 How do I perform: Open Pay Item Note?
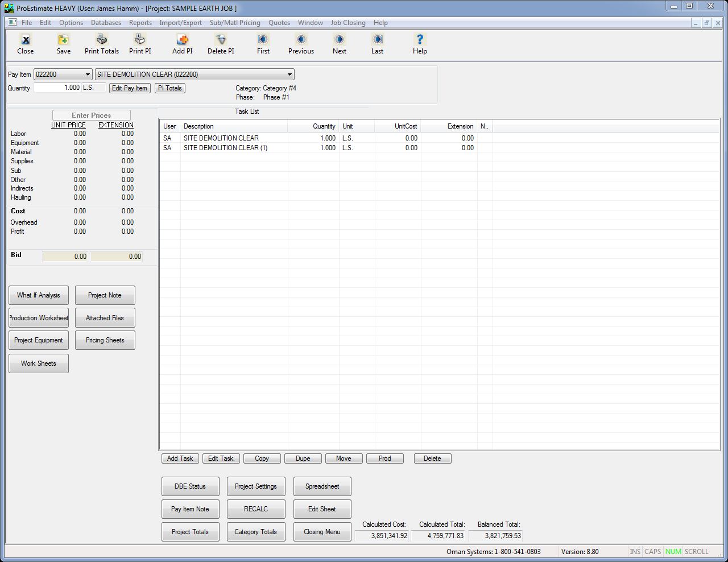pyautogui.click(x=190, y=509)
